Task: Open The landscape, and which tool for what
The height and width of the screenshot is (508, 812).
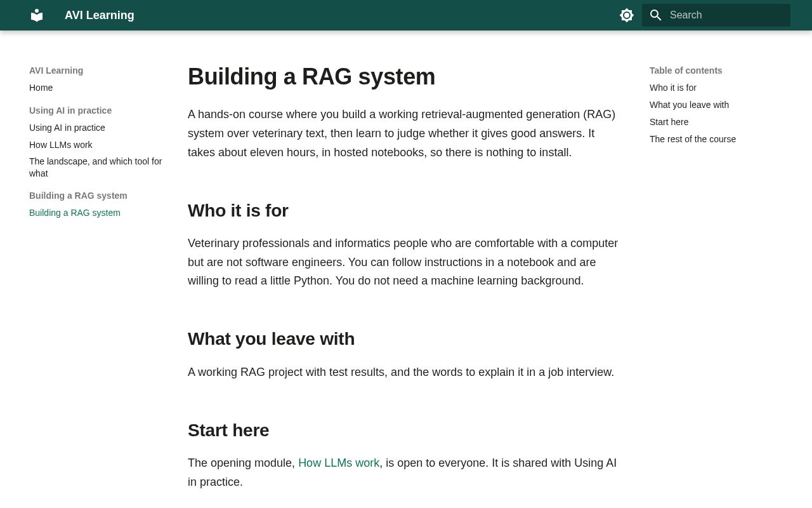Action: pyautogui.click(x=96, y=168)
